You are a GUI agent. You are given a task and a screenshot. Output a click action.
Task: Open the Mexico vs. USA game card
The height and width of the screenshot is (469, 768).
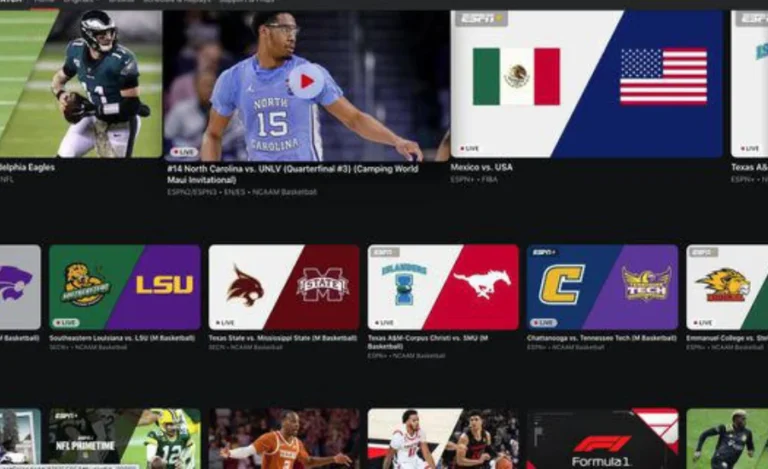[x=586, y=84]
